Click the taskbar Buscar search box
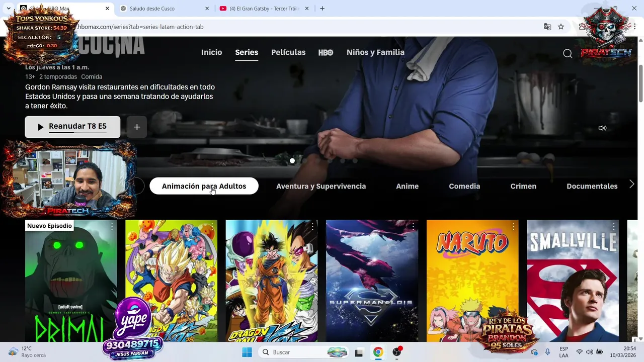Image resolution: width=644 pixels, height=362 pixels. 305,352
